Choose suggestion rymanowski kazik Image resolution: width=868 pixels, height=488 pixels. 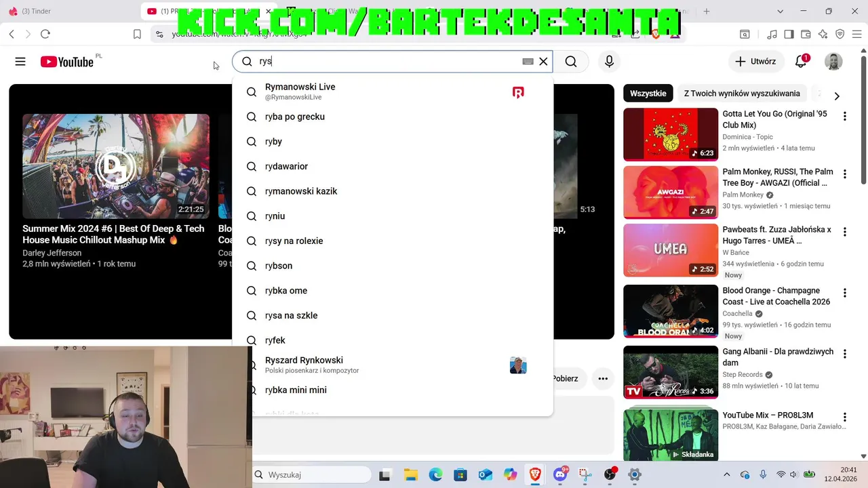(x=393, y=191)
